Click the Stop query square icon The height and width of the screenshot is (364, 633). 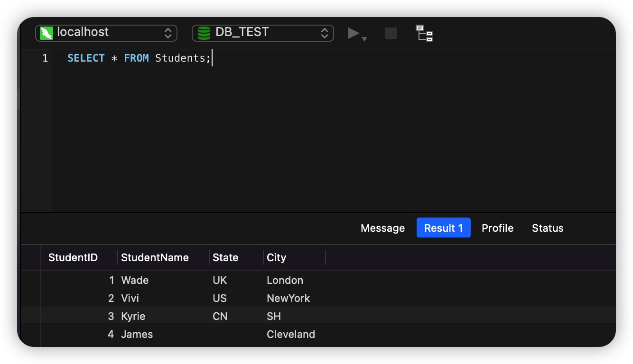click(391, 33)
